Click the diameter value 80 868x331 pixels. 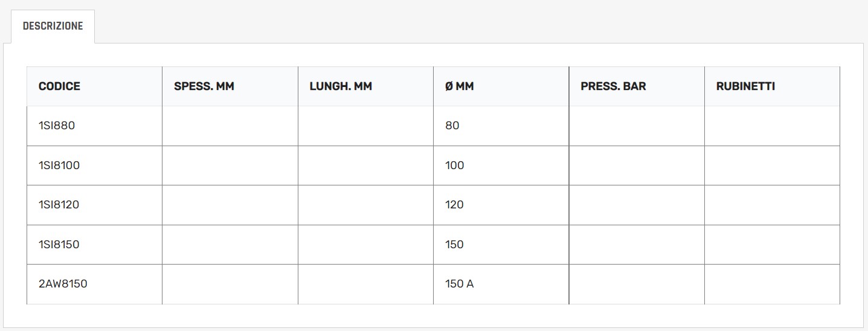(452, 126)
